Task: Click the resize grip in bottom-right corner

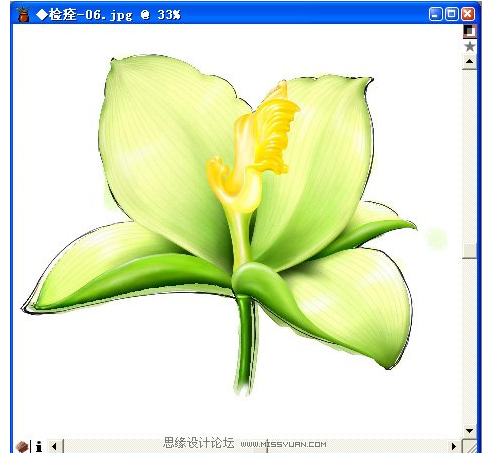Action: 471,446
